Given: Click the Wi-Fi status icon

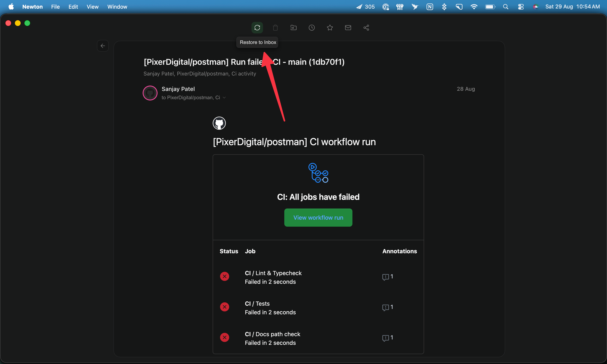Looking at the screenshot, I should point(474,7).
